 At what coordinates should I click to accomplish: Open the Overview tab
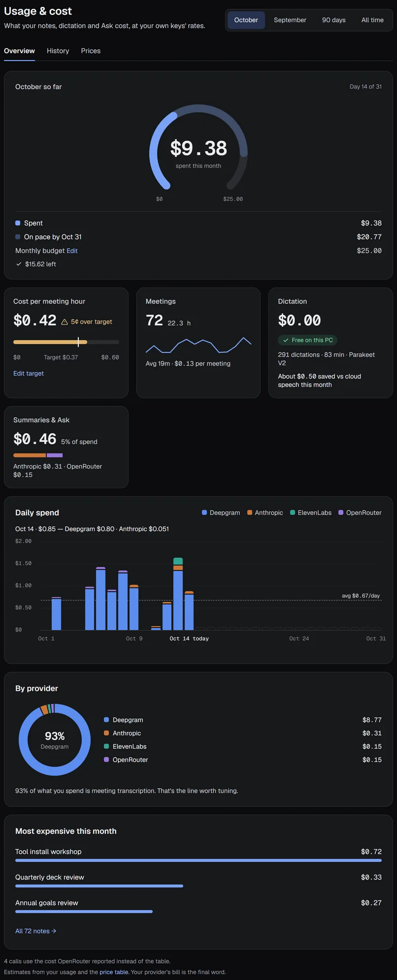[19, 51]
